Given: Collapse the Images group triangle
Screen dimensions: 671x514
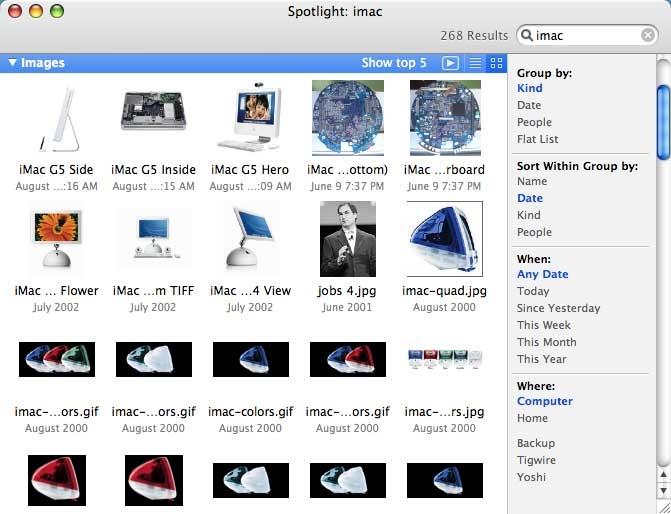Looking at the screenshot, I should coord(12,63).
